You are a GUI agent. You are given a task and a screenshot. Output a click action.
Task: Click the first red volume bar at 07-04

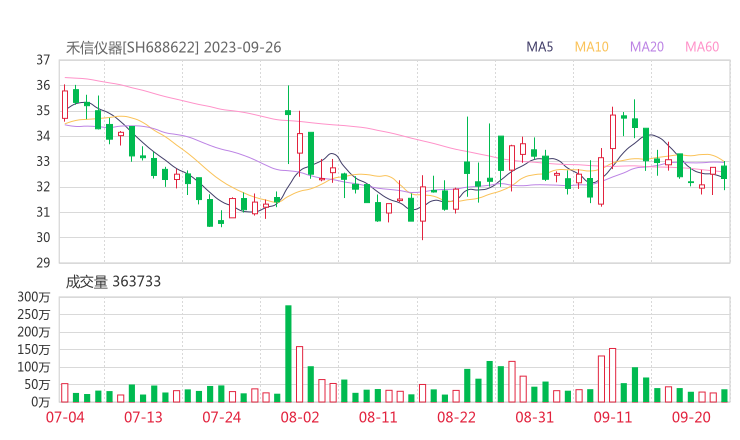[x=65, y=393]
